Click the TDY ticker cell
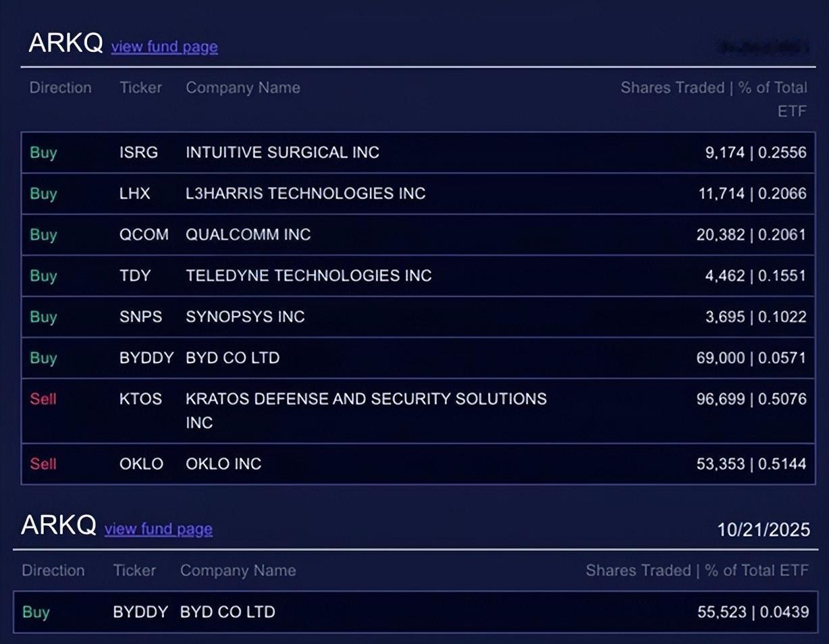Image resolution: width=829 pixels, height=644 pixels. coord(135,276)
